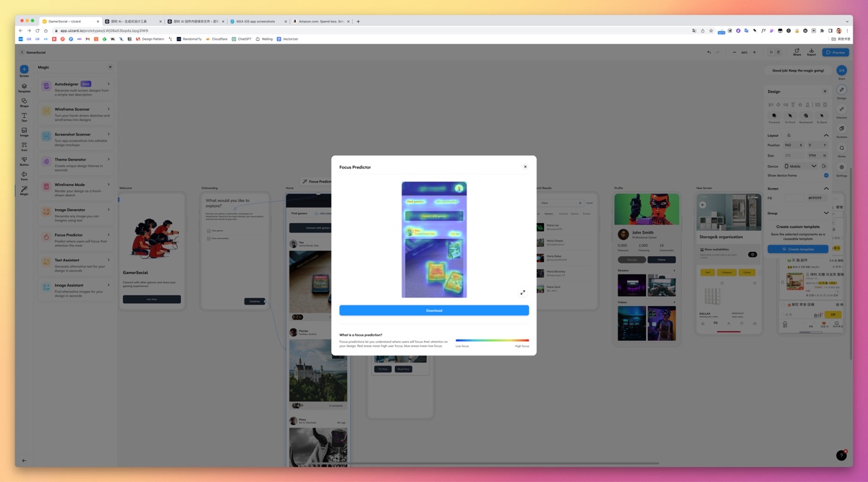Add a new Screen from sidebar
This screenshot has height=482, width=868.
pos(24,70)
